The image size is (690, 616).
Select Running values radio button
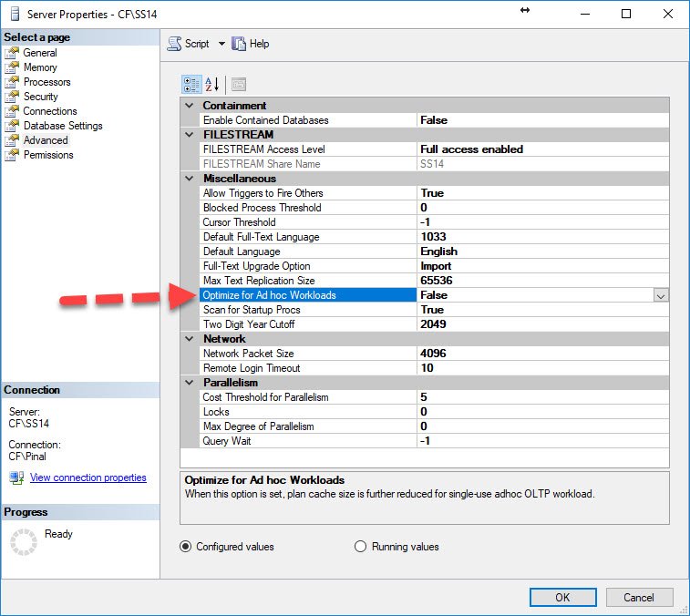pos(360,547)
